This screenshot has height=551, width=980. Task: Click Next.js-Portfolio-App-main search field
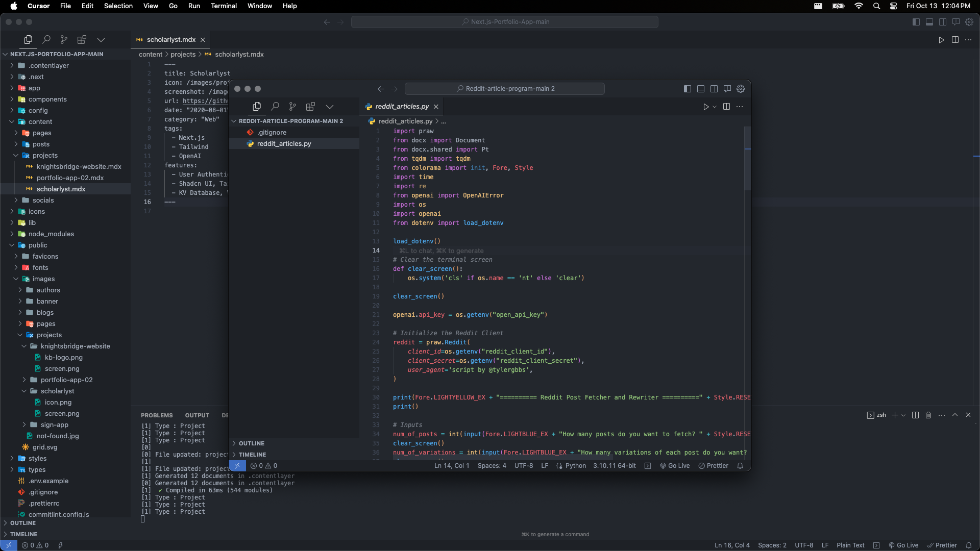[505, 22]
